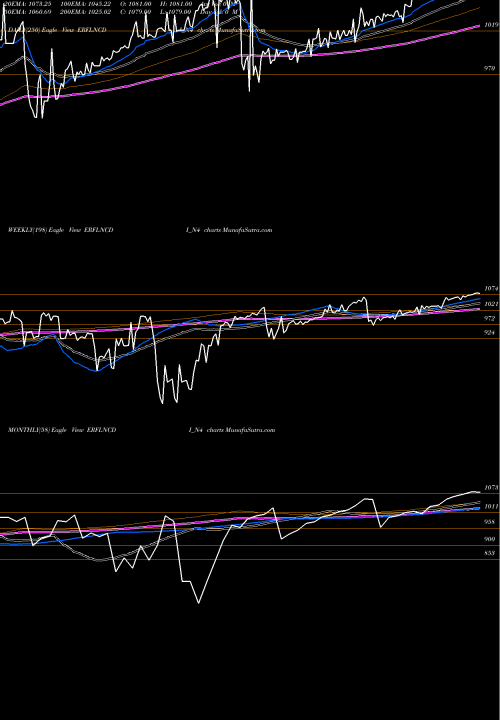Click the 853 price label on monthly chart

(x=490, y=553)
